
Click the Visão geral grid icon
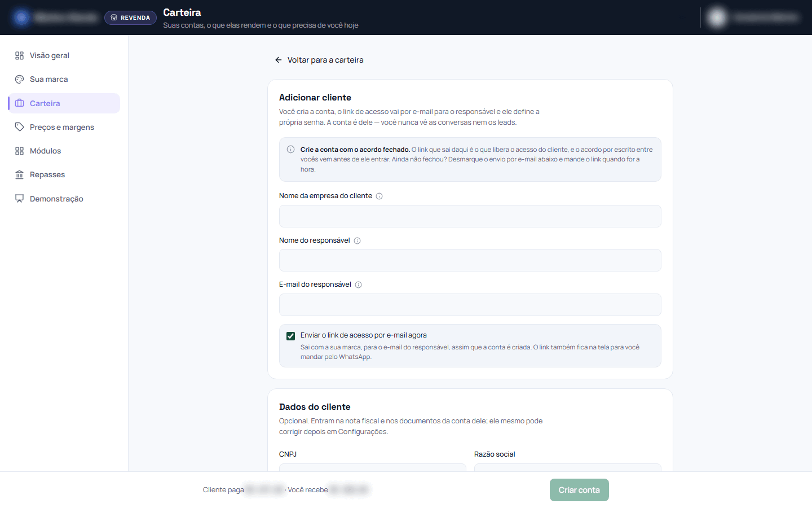19,55
